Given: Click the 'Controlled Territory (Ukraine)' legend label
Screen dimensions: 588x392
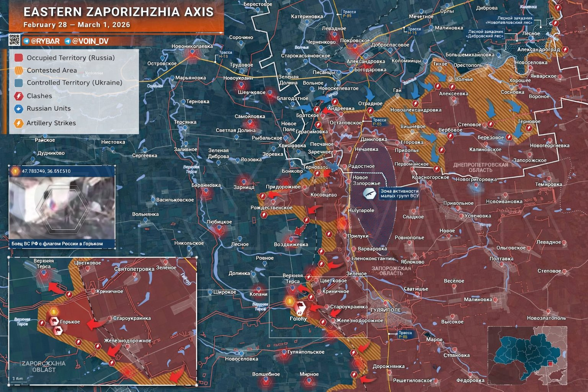Looking at the screenshot, I should tap(75, 83).
